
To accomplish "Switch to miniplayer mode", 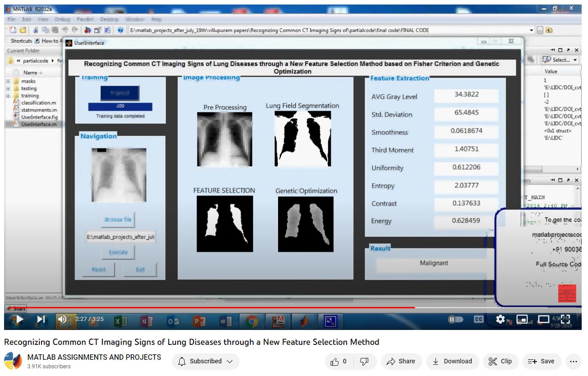I will (522, 320).
